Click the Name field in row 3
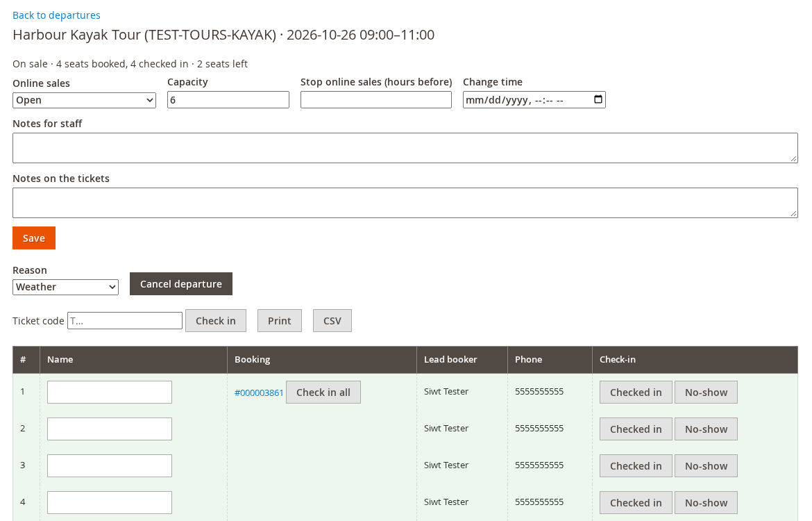 (x=109, y=466)
